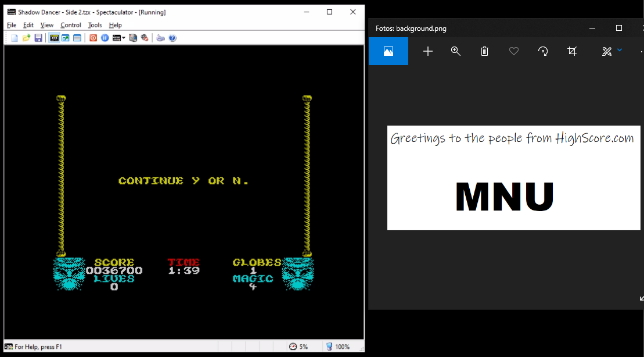Image resolution: width=644 pixels, height=357 pixels.
Task: Toggle favorite with the heart icon
Action: tap(514, 51)
